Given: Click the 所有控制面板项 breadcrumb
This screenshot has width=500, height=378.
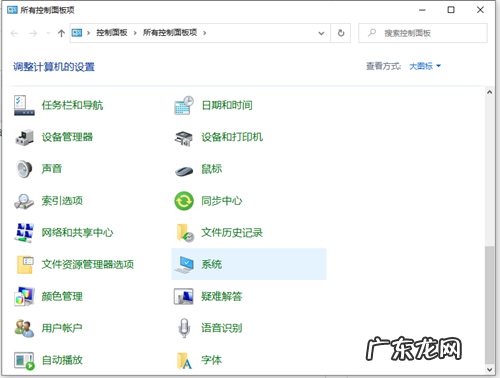Looking at the screenshot, I should pyautogui.click(x=170, y=33).
